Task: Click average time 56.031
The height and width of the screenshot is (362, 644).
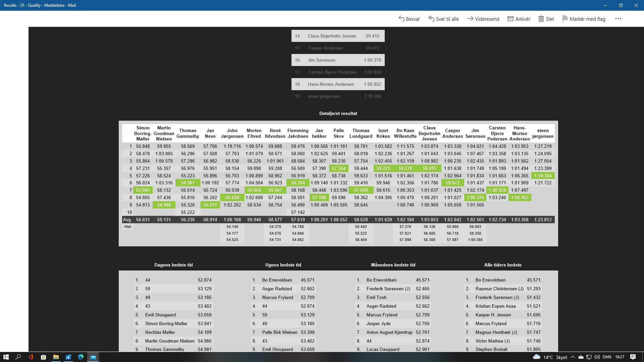Action: click(143, 220)
